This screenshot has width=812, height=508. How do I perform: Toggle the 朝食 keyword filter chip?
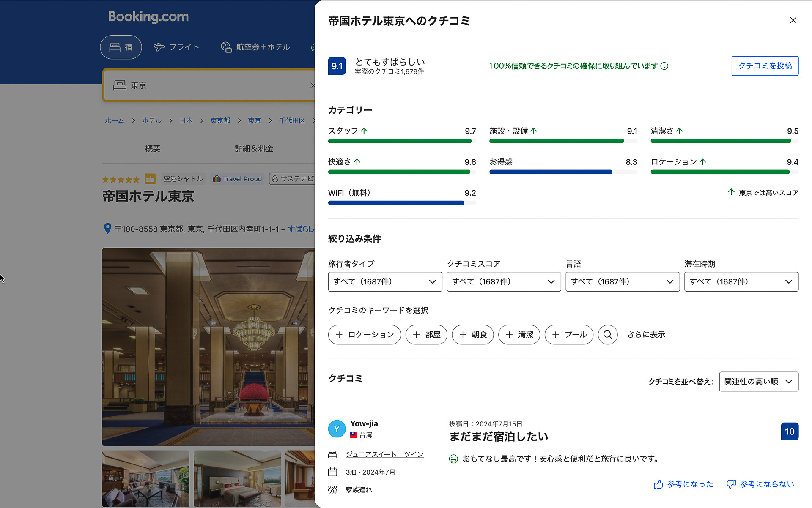[x=472, y=335]
